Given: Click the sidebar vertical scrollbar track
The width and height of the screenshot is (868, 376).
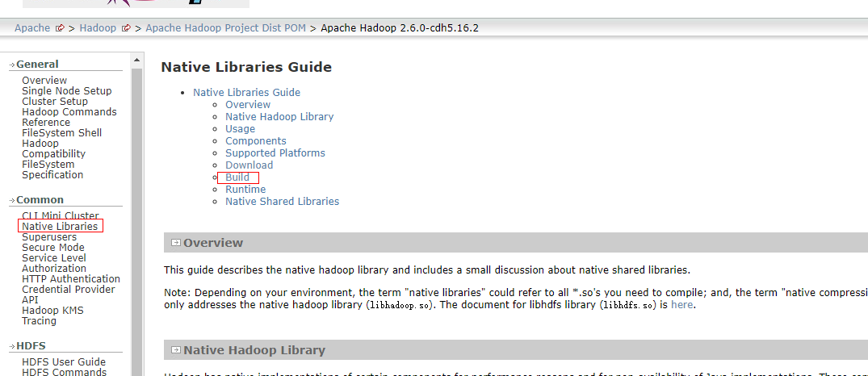Looking at the screenshot, I should point(136,221).
